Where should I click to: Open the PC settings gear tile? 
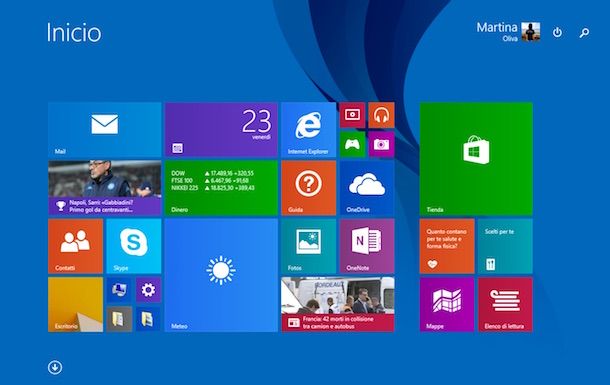tap(148, 290)
